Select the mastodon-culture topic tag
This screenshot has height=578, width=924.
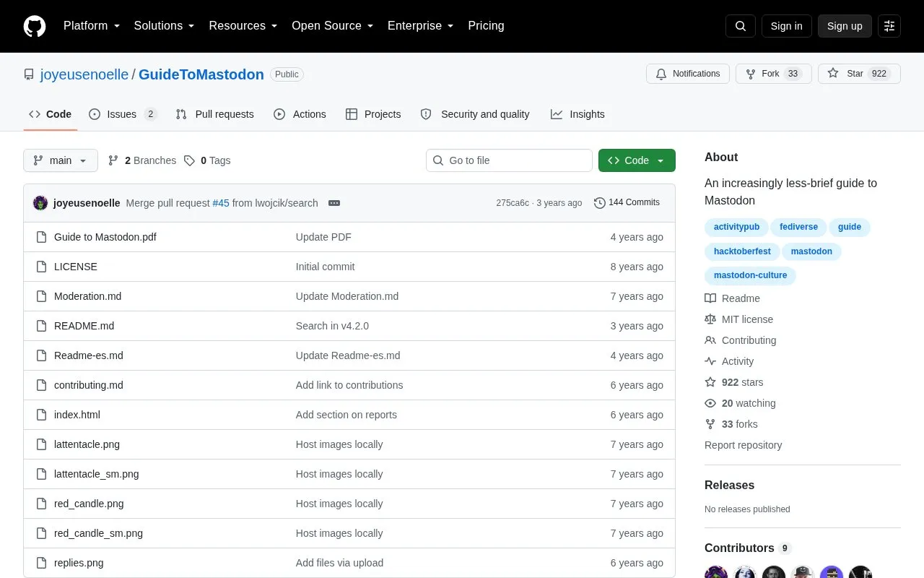pyautogui.click(x=750, y=276)
